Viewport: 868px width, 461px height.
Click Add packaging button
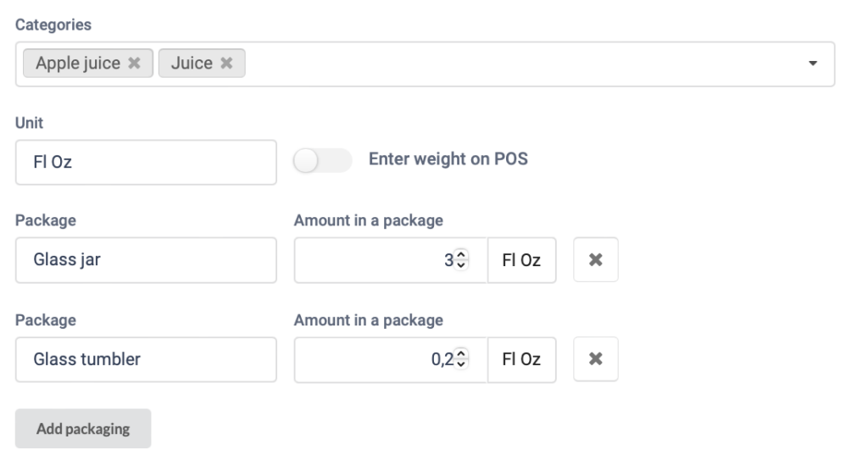(x=83, y=428)
